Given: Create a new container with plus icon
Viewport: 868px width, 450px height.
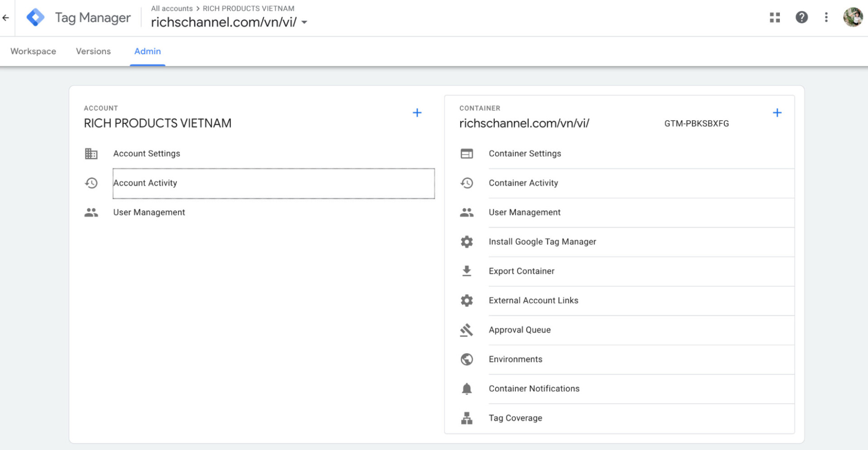Looking at the screenshot, I should [x=777, y=113].
